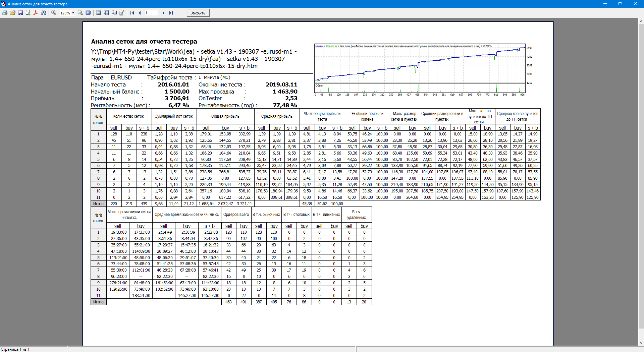Save the report using the floppy disk icon

[20, 13]
